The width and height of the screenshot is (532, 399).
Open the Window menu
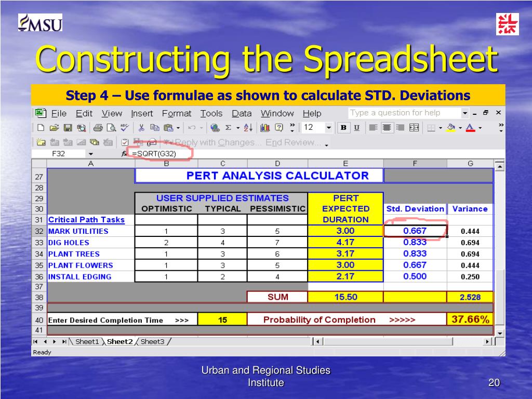(x=277, y=113)
